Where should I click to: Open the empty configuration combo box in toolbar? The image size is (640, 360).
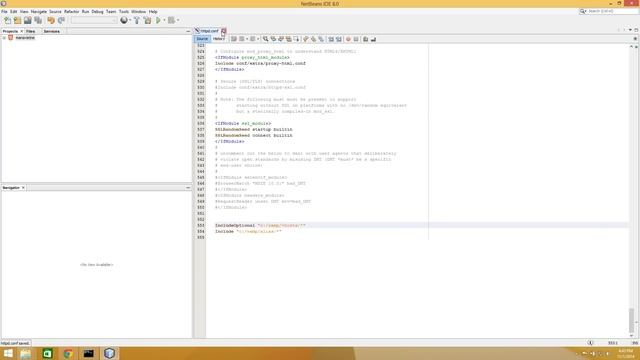(94, 20)
